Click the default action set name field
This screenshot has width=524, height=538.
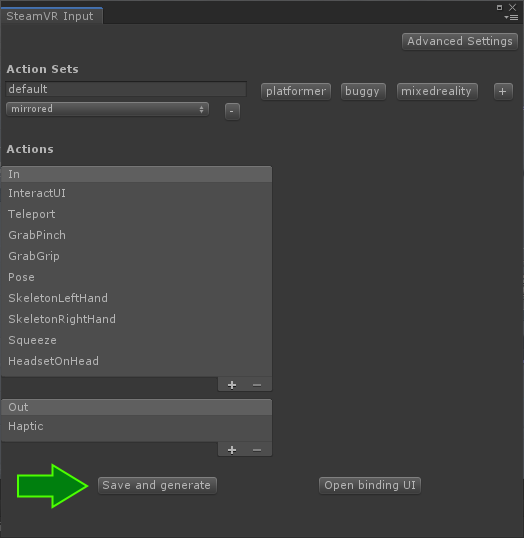coord(126,89)
